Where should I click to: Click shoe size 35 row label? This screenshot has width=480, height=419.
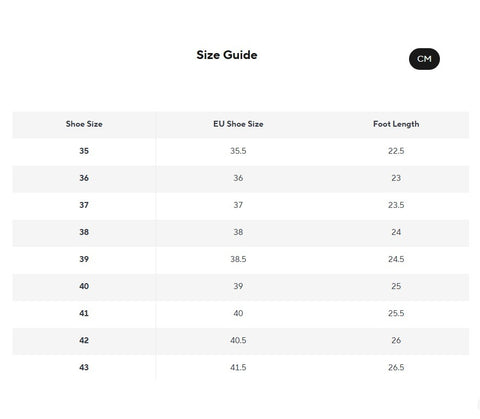pyautogui.click(x=84, y=151)
